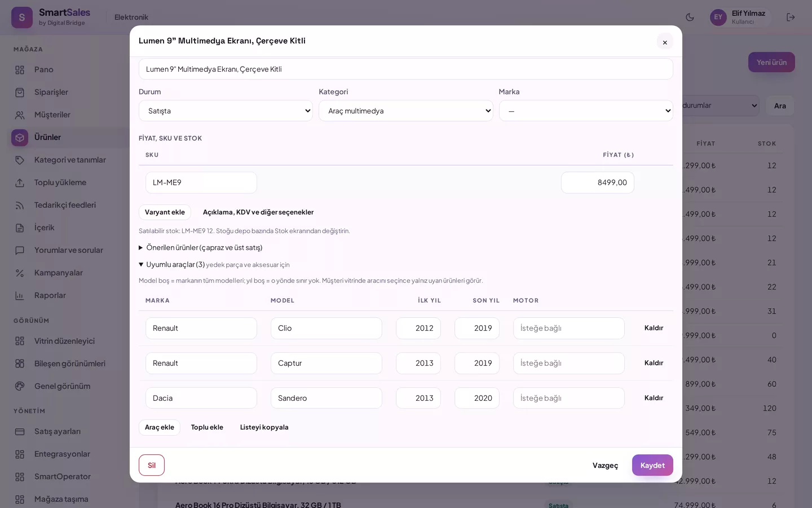
Task: Click Topplu ekle link
Action: 207,427
